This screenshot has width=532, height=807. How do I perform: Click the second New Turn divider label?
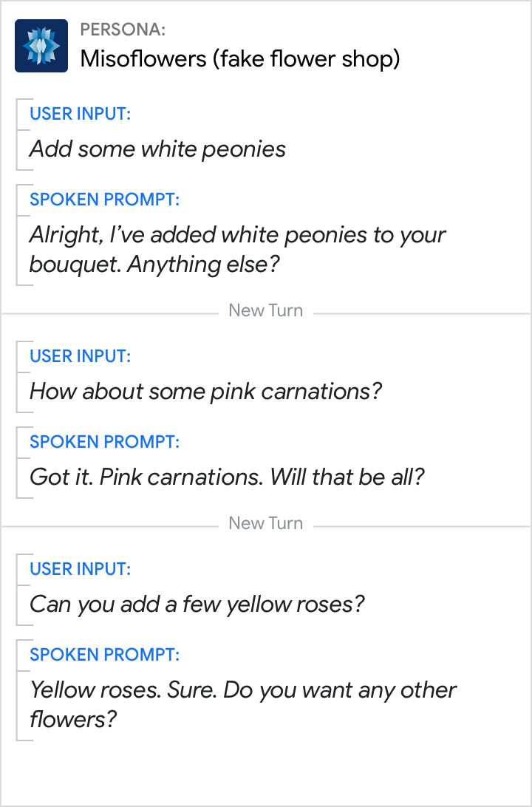click(x=265, y=523)
